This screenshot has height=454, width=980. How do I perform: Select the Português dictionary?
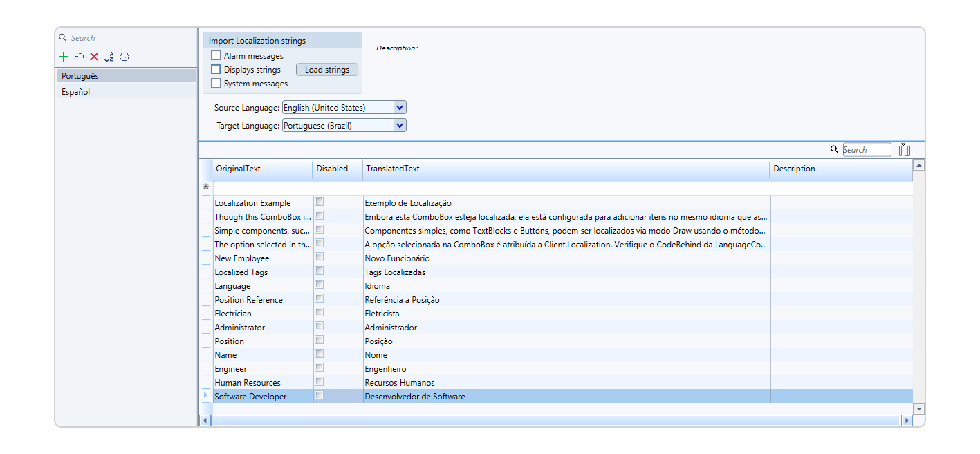pos(127,76)
